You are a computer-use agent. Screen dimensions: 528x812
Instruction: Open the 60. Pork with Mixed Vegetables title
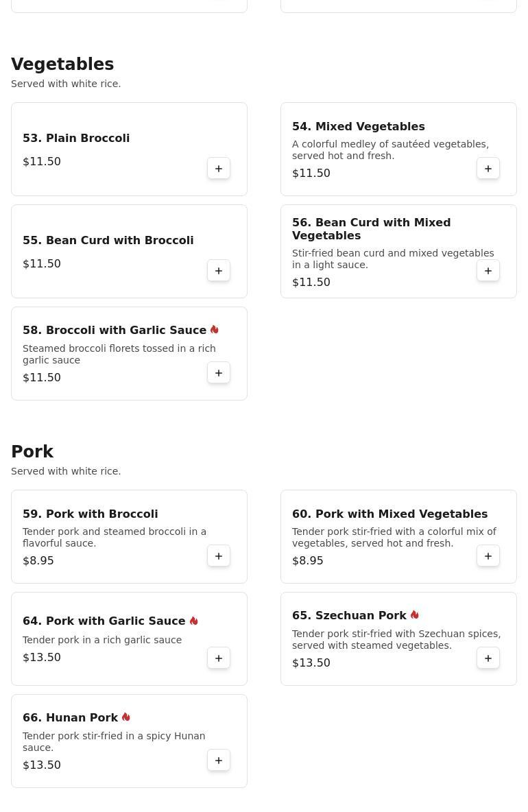[389, 514]
